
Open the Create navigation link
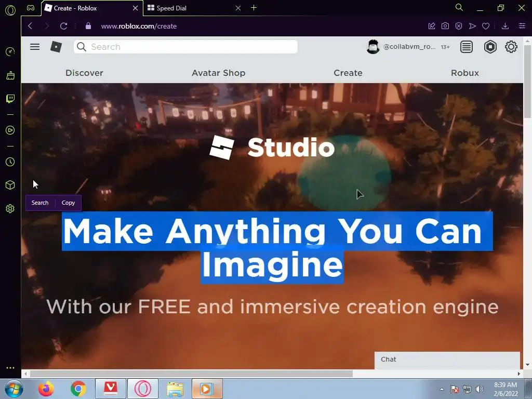348,73
